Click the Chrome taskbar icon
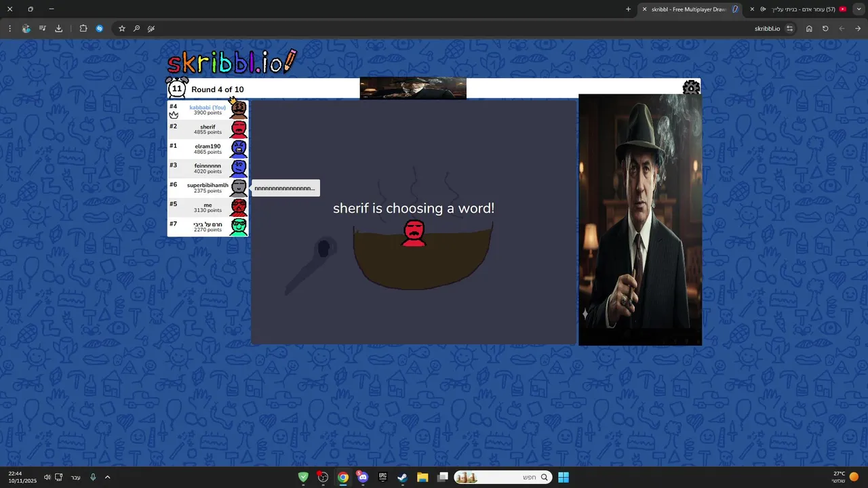868x488 pixels. (x=343, y=477)
